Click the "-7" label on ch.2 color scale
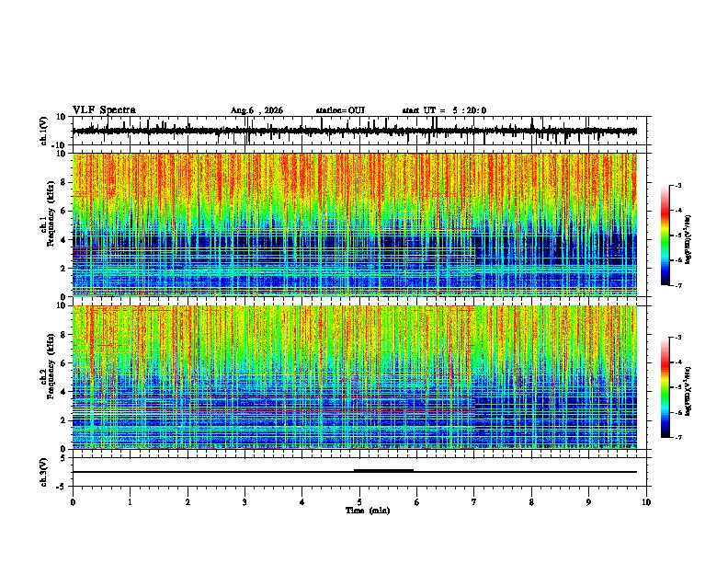Viewport: 728px width, 563px height. coord(678,437)
